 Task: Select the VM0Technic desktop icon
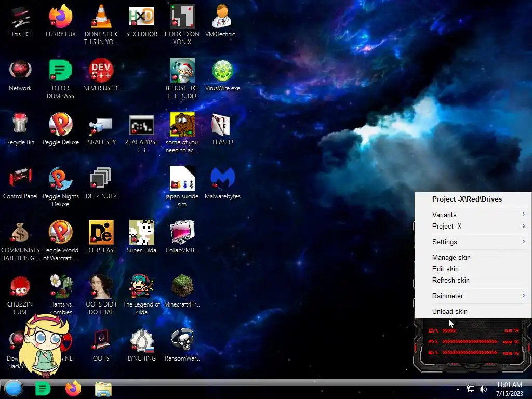(x=222, y=21)
